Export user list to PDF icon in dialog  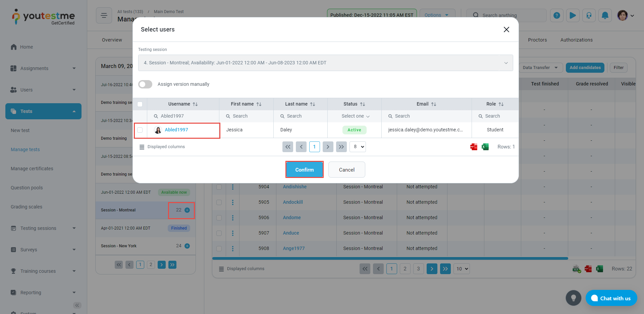pyautogui.click(x=474, y=147)
